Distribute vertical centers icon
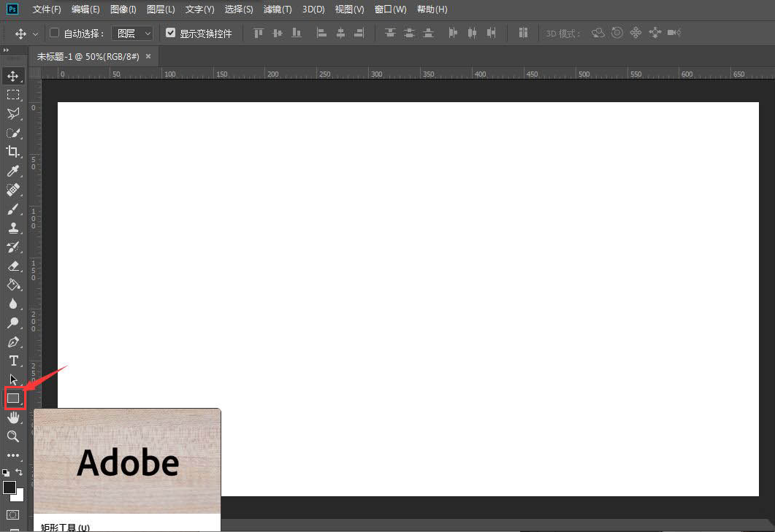The width and height of the screenshot is (775, 532). click(409, 33)
